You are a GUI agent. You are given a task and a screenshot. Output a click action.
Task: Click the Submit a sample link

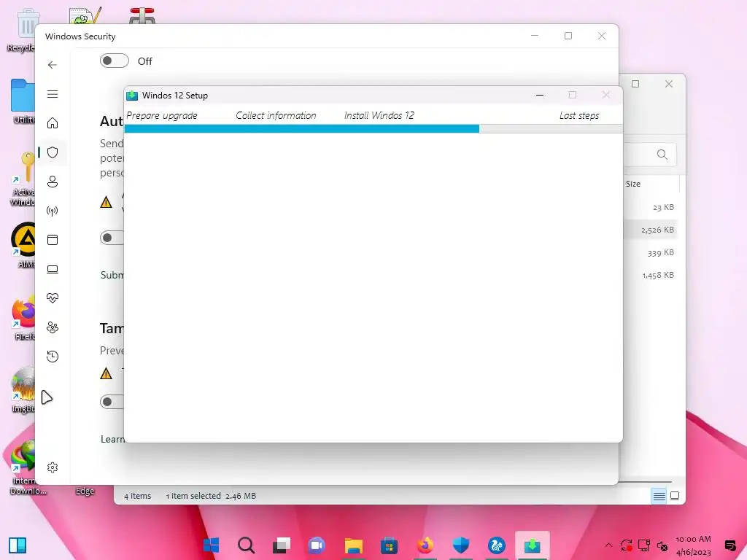click(x=112, y=275)
